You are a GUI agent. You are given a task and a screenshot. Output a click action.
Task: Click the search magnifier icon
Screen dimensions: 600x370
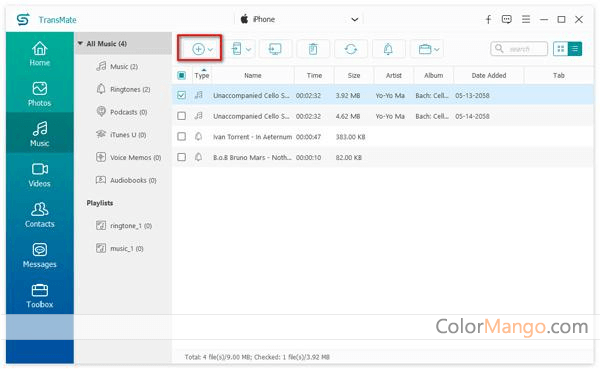point(499,49)
